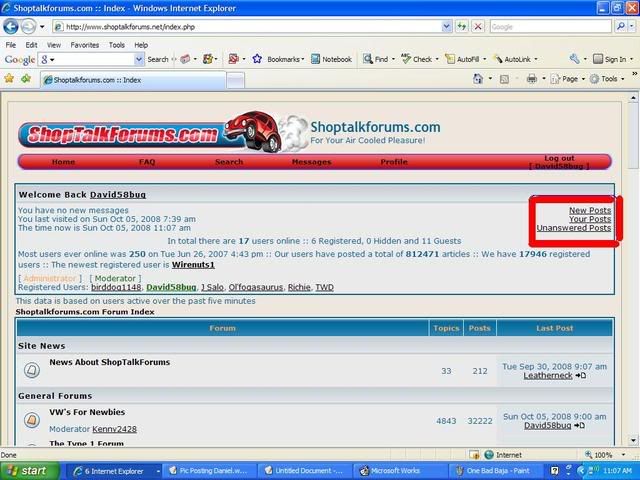Open the Favorites menu
The image size is (640, 480).
point(84,45)
